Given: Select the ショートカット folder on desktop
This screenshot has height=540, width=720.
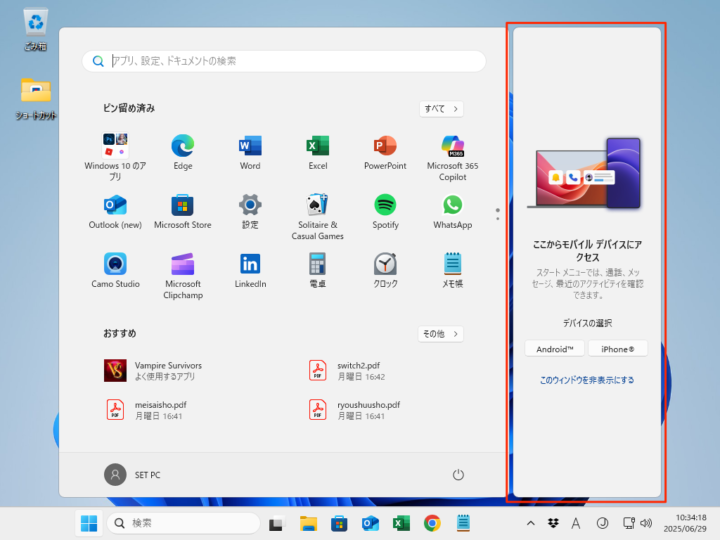Looking at the screenshot, I should [x=36, y=99].
